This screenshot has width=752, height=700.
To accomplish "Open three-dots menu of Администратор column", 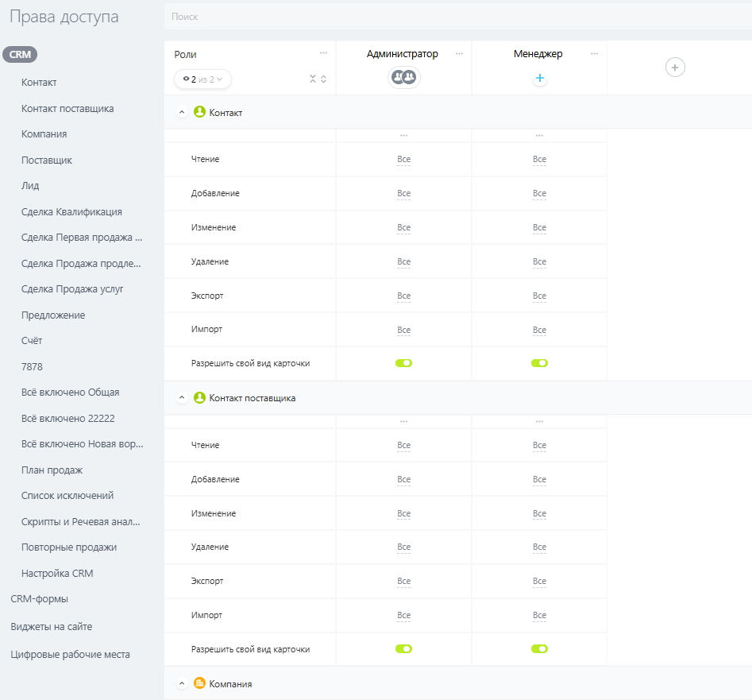I will coord(459,53).
